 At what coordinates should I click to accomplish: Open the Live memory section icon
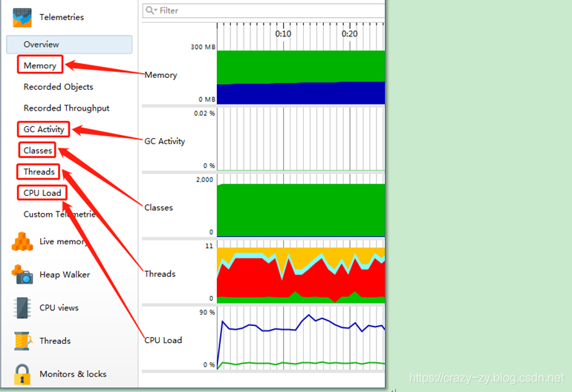[x=22, y=241]
